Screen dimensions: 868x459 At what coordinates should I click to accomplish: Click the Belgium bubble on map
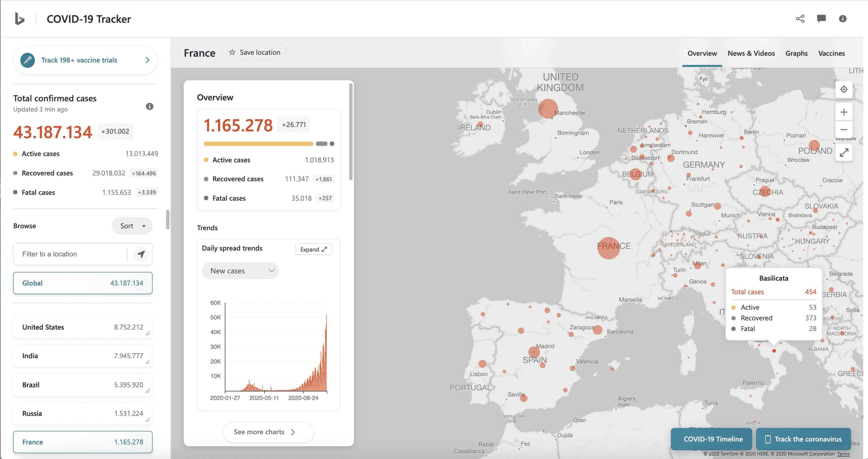(x=635, y=174)
